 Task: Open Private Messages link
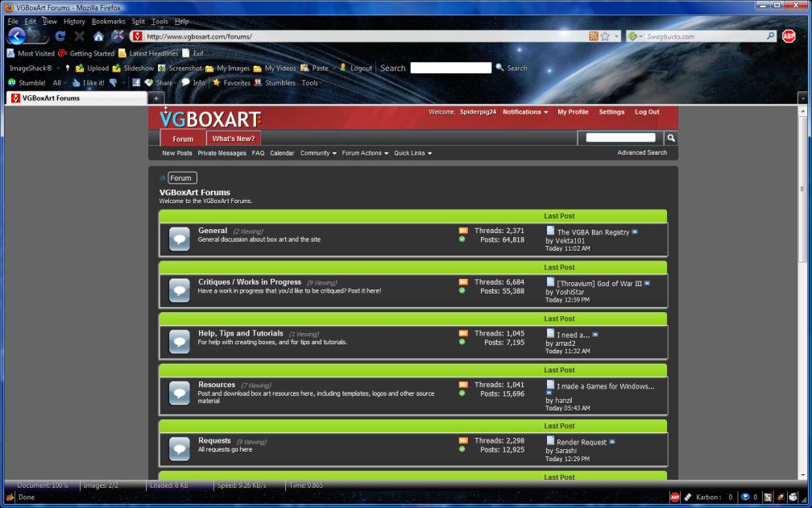coord(222,153)
